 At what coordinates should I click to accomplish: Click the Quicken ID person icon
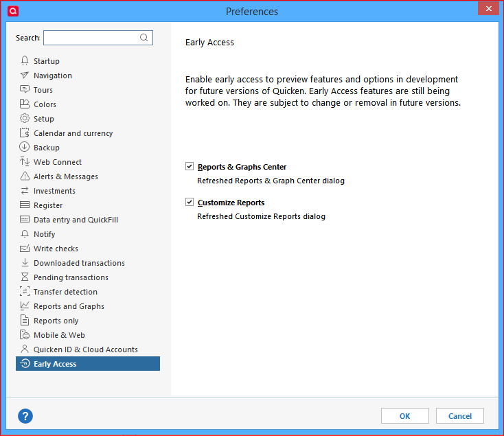point(25,349)
